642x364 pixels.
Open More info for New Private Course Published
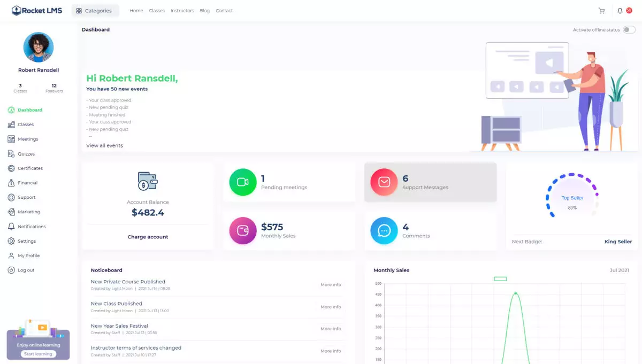pos(331,285)
